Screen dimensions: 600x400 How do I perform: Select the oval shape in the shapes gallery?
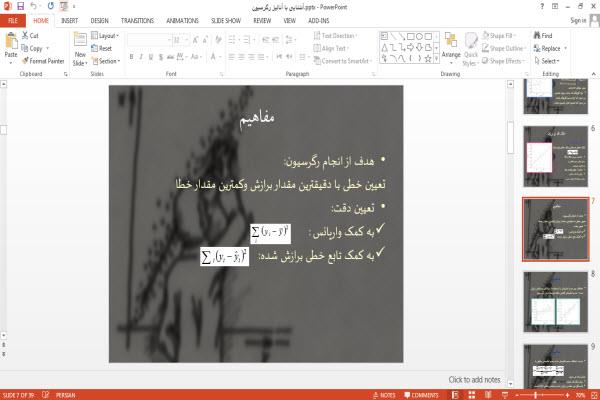coord(419,36)
